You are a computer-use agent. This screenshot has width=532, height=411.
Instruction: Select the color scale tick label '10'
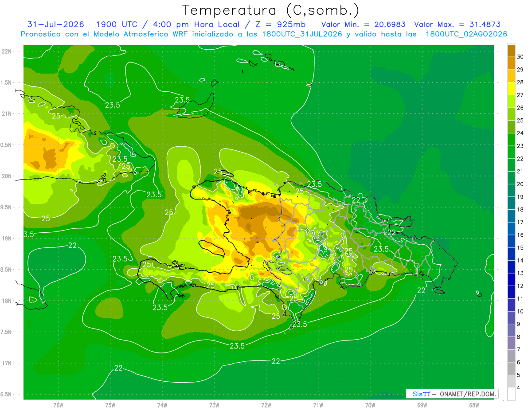point(521,312)
